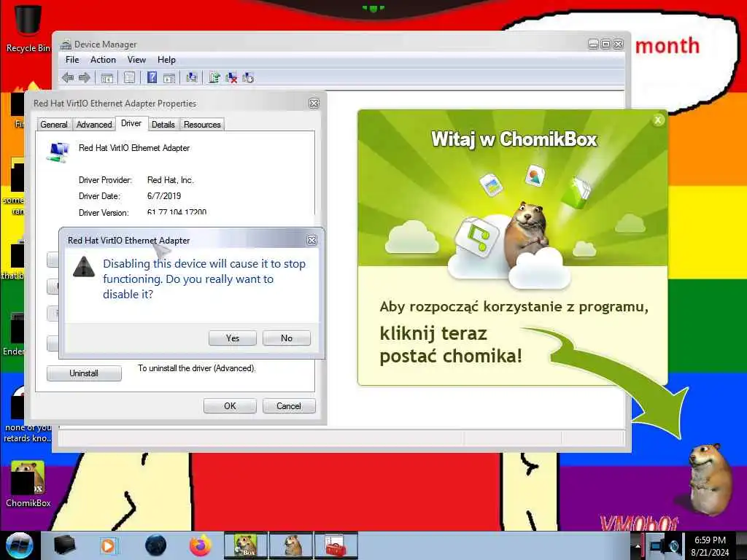Launch Windows Media Player from taskbar
Viewport: 747px width, 560px height.
click(x=108, y=545)
